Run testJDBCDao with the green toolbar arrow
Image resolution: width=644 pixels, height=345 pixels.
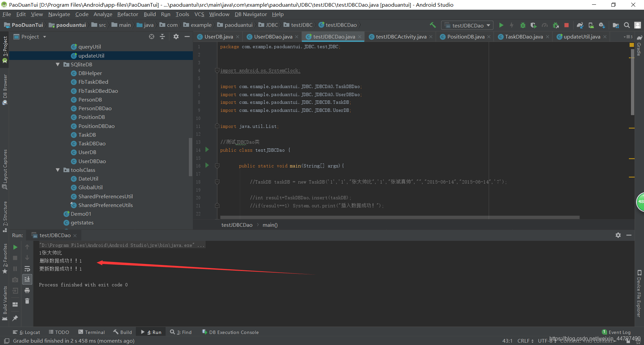point(501,25)
